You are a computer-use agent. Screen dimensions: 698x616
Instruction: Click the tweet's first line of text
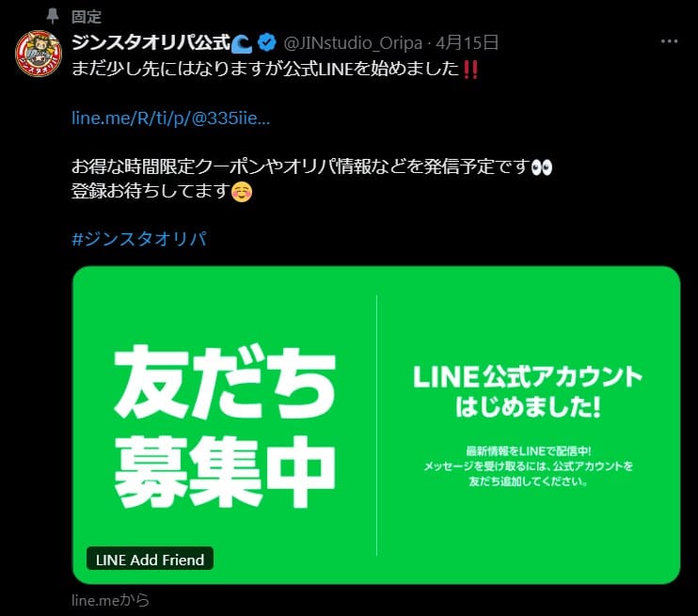[275, 70]
